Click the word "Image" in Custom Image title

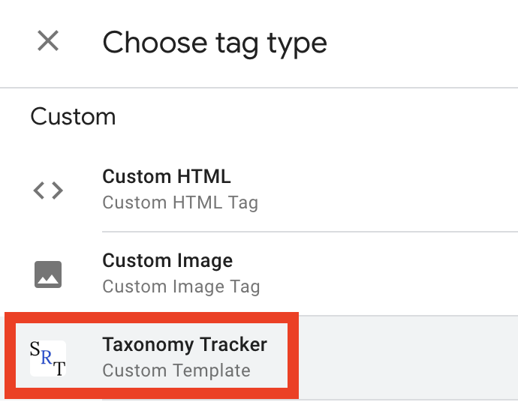click(x=206, y=261)
